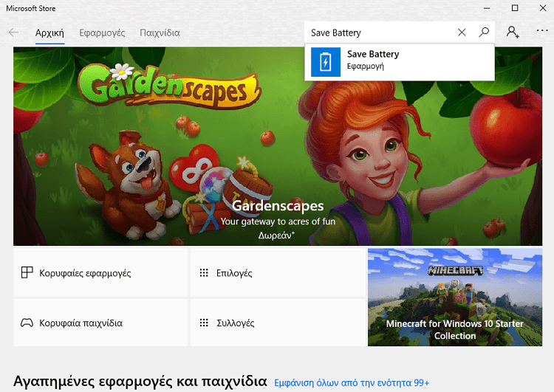This screenshot has height=392, width=554.
Task: Open the Gardenscapes featured banner
Action: pos(277,146)
